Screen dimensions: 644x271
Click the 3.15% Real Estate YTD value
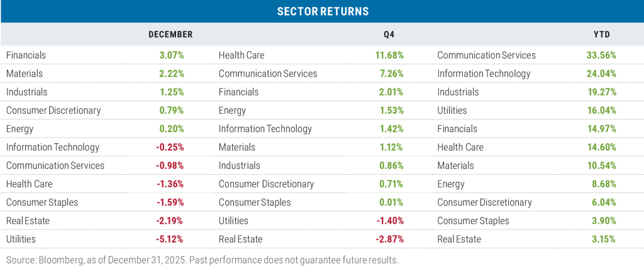point(603,240)
